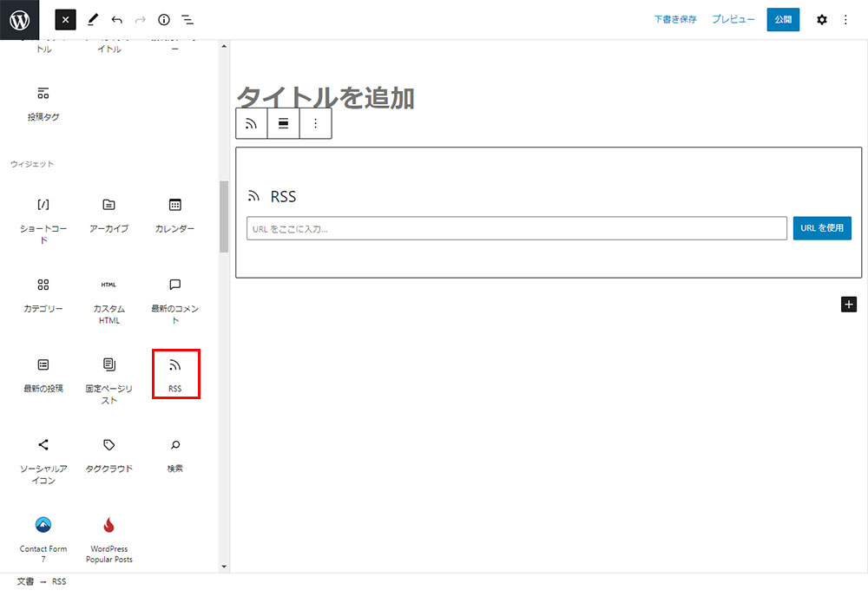
Task: Click the blue publish button
Action: click(783, 19)
